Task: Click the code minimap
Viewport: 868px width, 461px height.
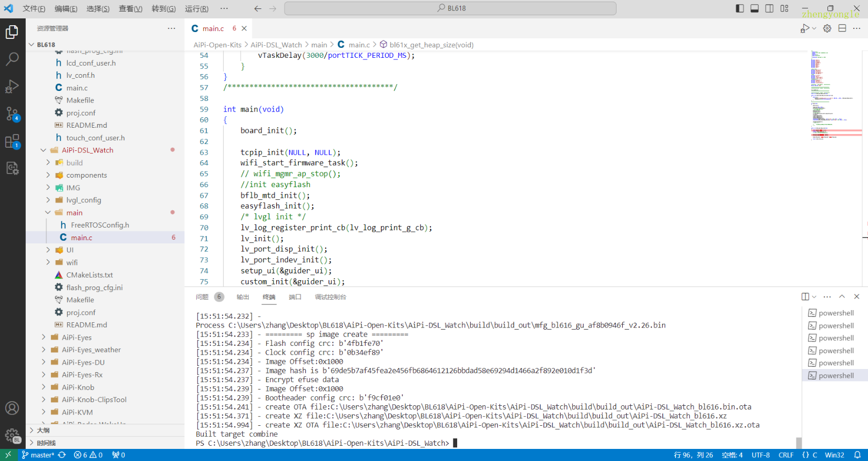Action: (x=835, y=95)
